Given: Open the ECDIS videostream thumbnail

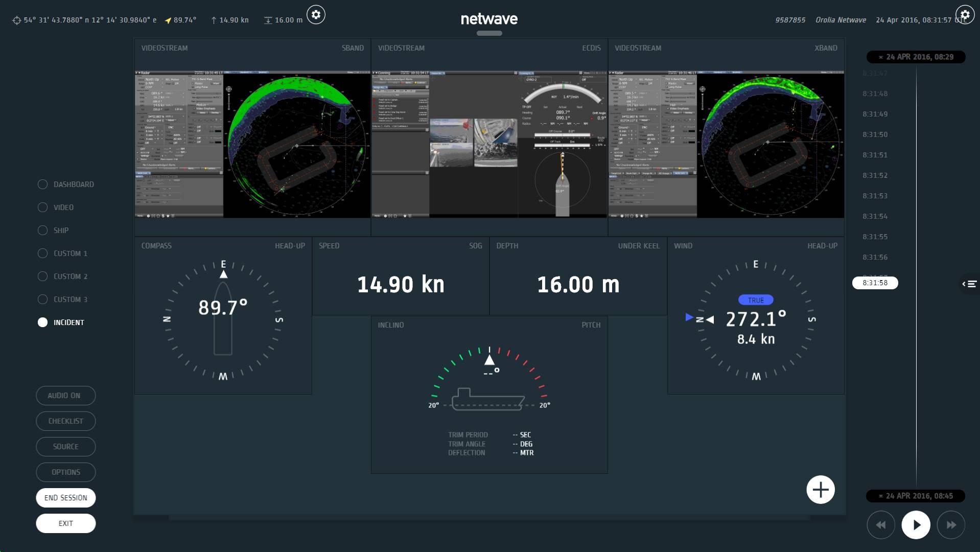Looking at the screenshot, I should pyautogui.click(x=489, y=145).
